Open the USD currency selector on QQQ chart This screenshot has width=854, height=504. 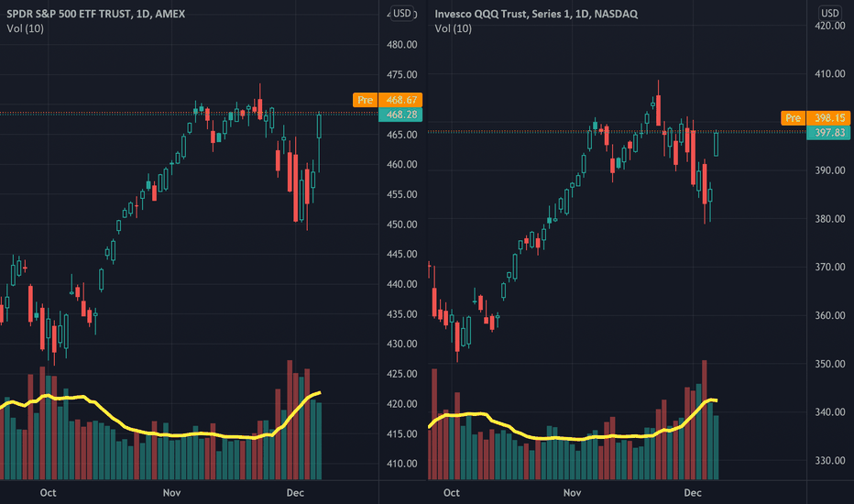click(830, 13)
